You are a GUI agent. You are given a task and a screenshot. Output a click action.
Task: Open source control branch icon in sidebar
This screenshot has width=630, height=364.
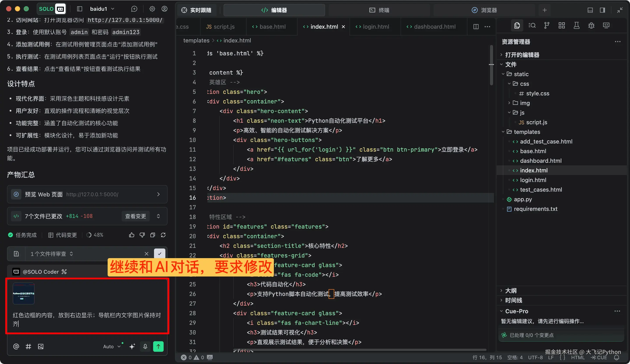point(547,26)
